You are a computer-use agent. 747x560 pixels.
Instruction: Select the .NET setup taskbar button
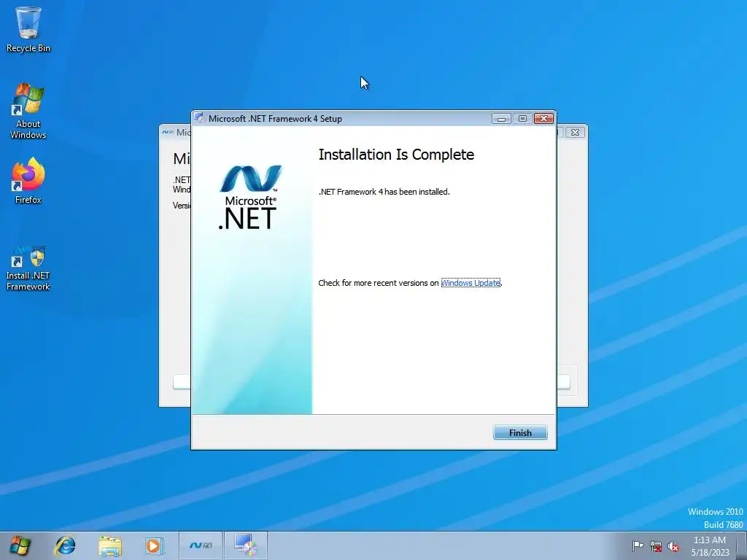coord(201,545)
